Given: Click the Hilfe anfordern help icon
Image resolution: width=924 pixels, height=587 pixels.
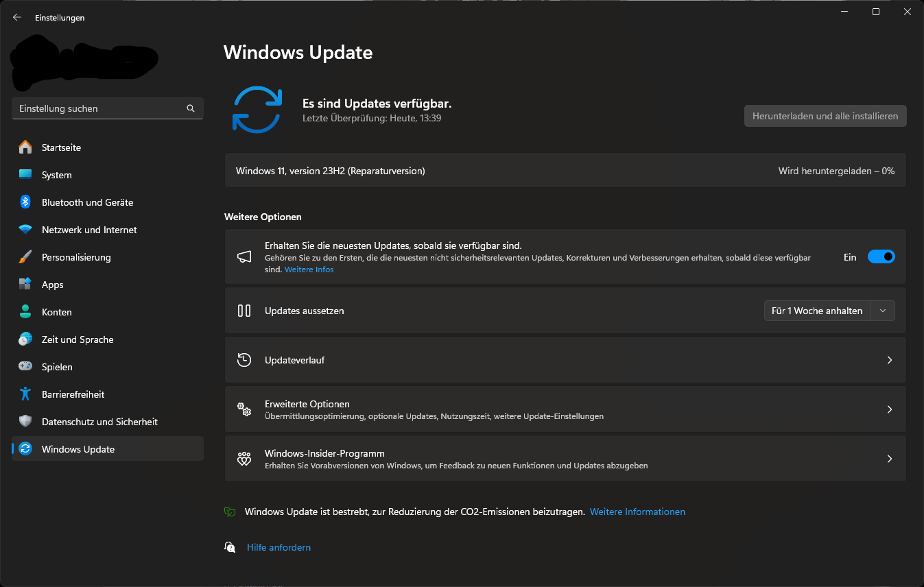Looking at the screenshot, I should (230, 547).
